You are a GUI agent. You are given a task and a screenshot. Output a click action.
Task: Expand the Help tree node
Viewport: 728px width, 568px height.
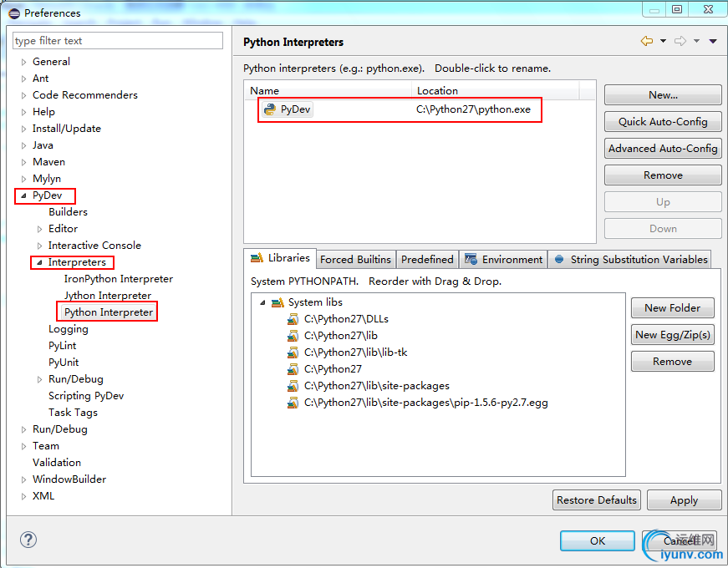click(23, 112)
